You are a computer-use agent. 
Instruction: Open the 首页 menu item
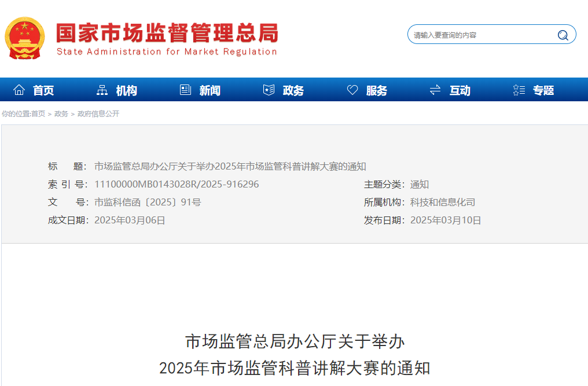click(x=43, y=90)
